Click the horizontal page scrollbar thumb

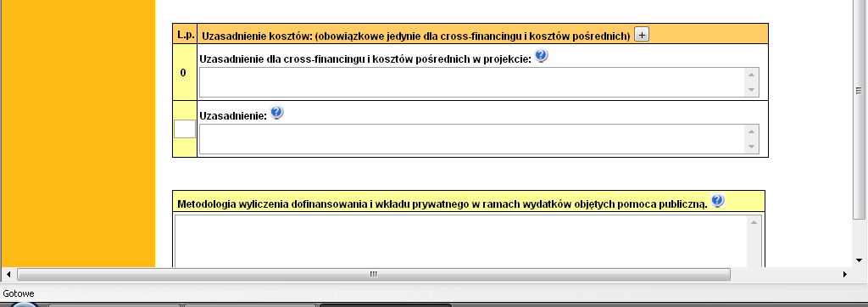(374, 274)
